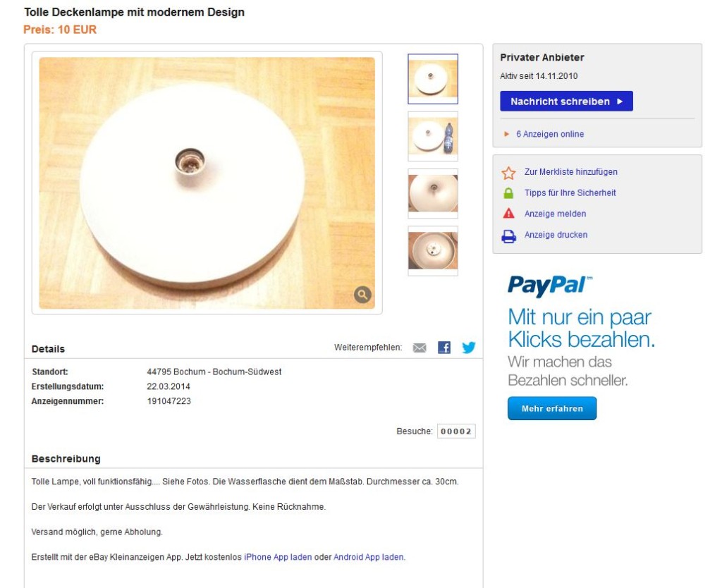Screen dimensions: 722x588
Task: Select the first lamp thumbnail
Action: (x=433, y=79)
